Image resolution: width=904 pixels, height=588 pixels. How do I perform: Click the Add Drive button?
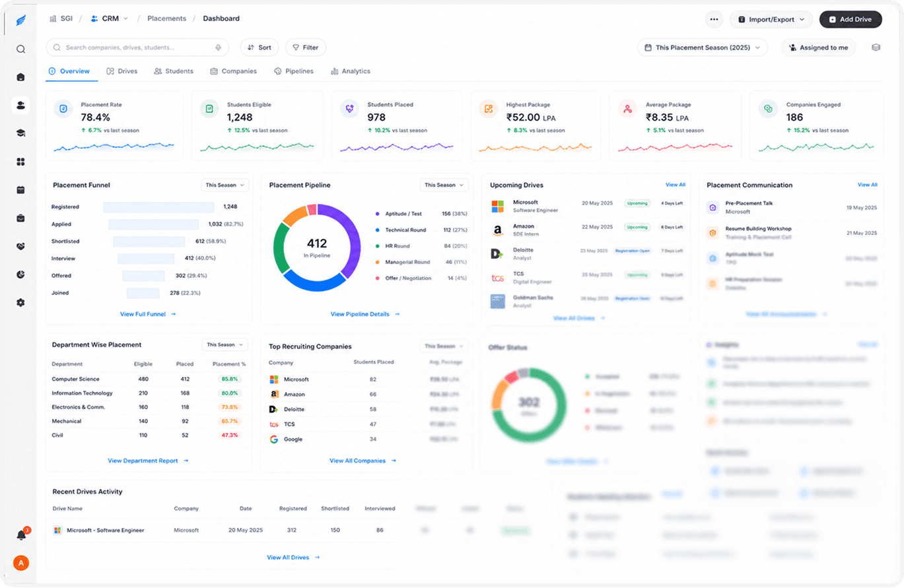[851, 19]
